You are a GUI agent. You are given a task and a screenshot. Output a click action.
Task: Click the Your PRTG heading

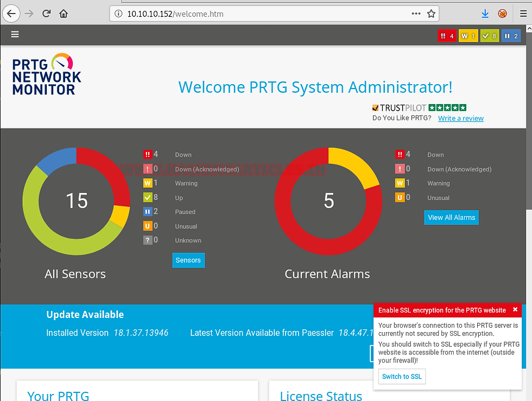(x=59, y=396)
